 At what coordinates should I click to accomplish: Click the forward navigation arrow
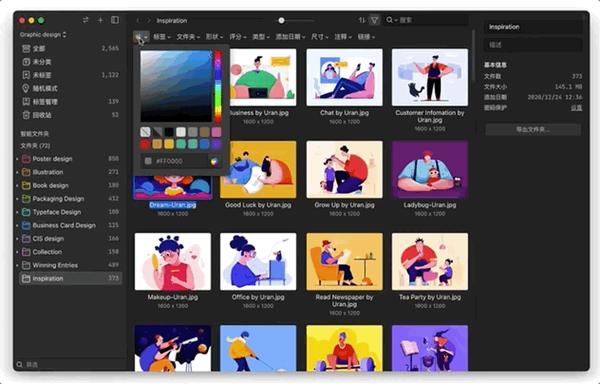click(149, 20)
